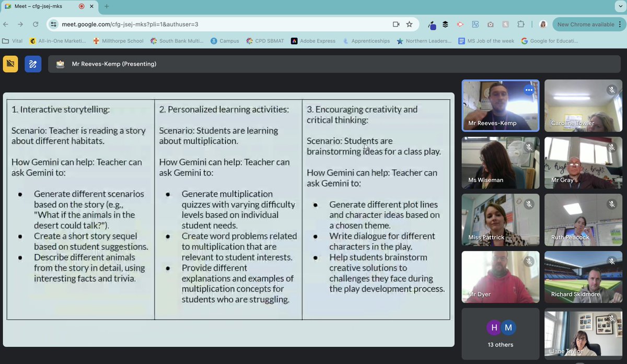Open the All-in-One Marketi... bookmark
The image size is (627, 364).
coord(58,41)
